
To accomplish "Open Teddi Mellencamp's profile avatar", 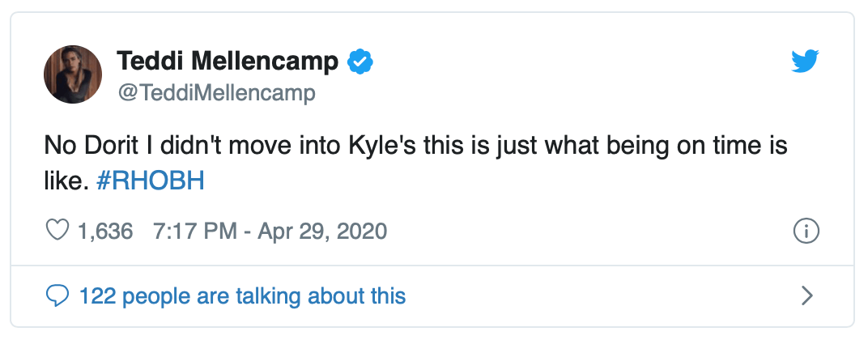I will point(73,74).
